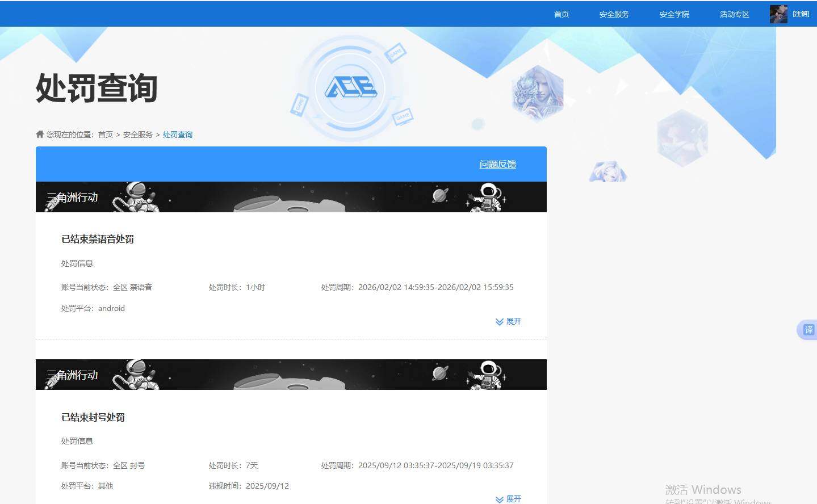This screenshot has height=504, width=817.
Task: Click the ACE logo at top of page
Action: [352, 88]
